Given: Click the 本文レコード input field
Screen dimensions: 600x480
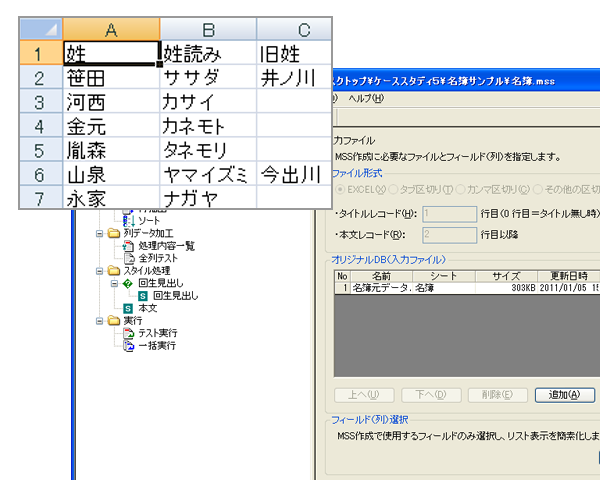Looking at the screenshot, I should pyautogui.click(x=450, y=235).
